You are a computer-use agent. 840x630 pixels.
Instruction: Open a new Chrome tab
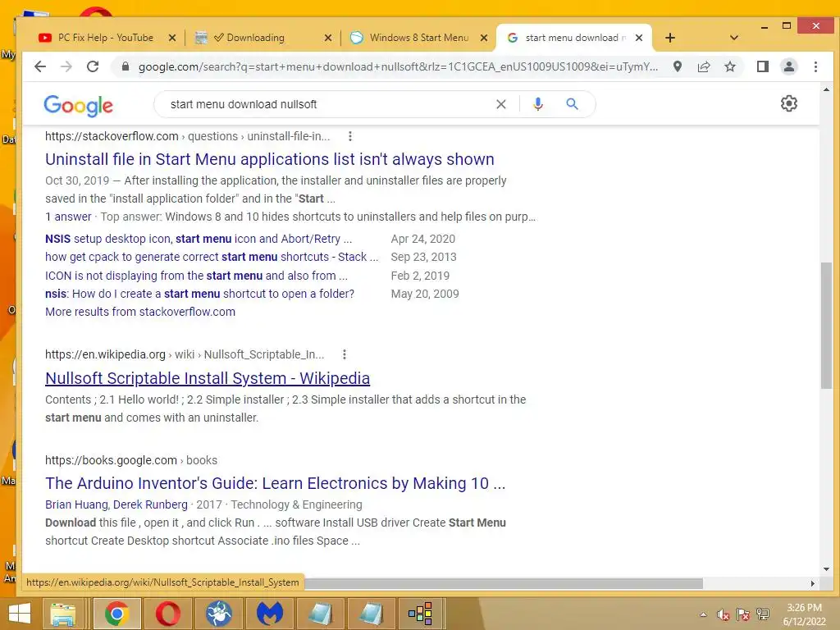tap(669, 38)
